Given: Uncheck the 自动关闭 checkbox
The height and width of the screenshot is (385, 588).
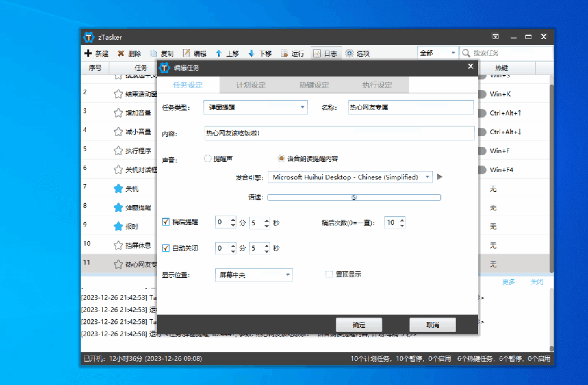Looking at the screenshot, I should pyautogui.click(x=166, y=248).
